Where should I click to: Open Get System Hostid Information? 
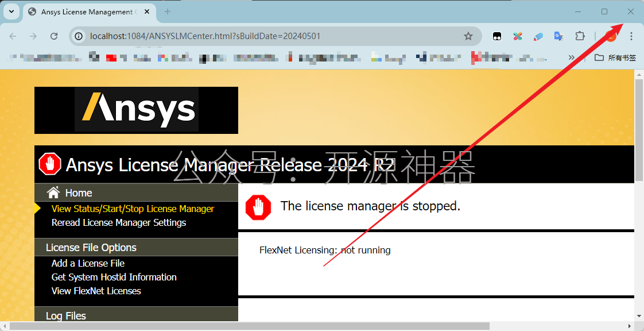pos(114,277)
